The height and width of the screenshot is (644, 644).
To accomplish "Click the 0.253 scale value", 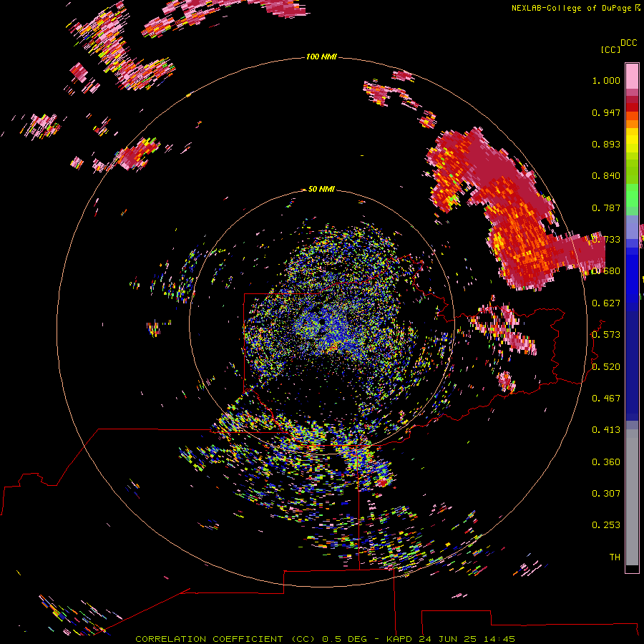I will [x=606, y=525].
